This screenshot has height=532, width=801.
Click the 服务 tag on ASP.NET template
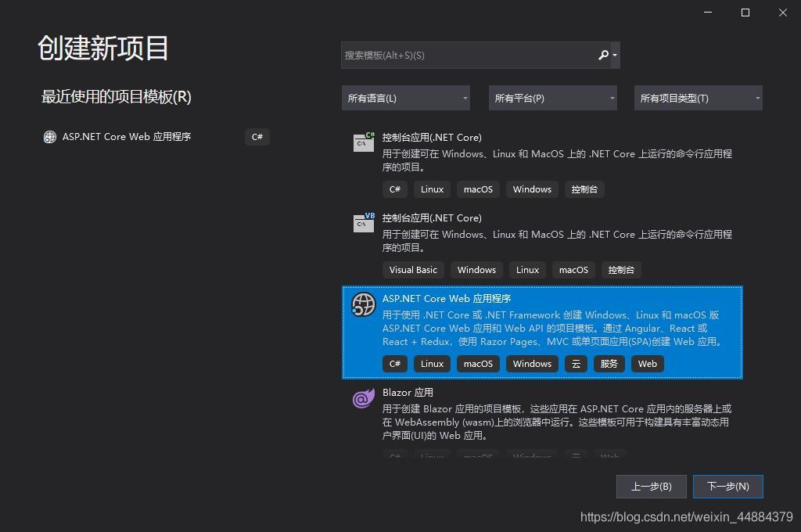[609, 364]
